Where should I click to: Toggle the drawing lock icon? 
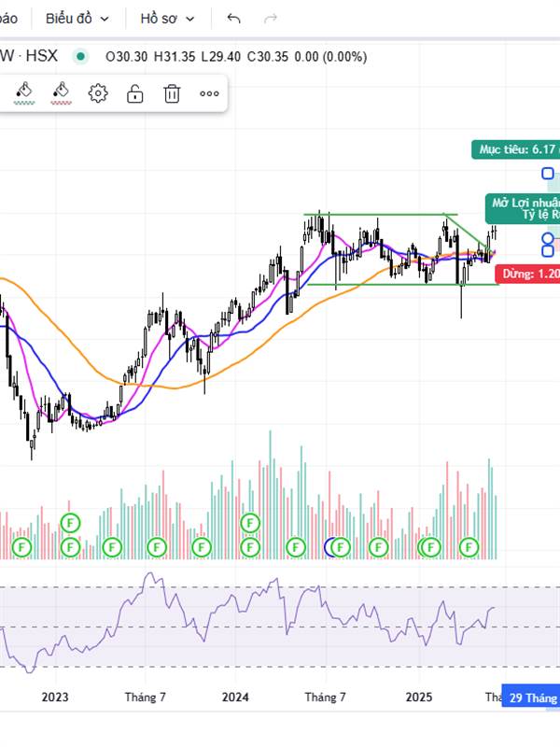click(134, 92)
